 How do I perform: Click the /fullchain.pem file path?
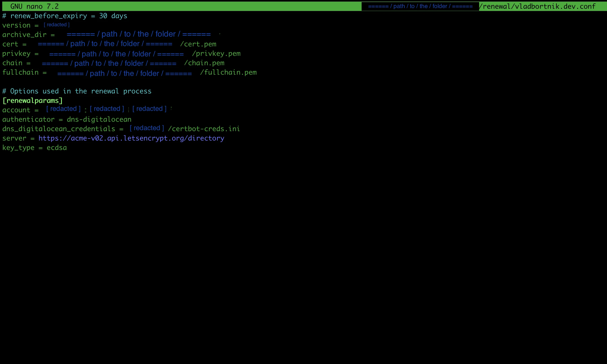(228, 72)
